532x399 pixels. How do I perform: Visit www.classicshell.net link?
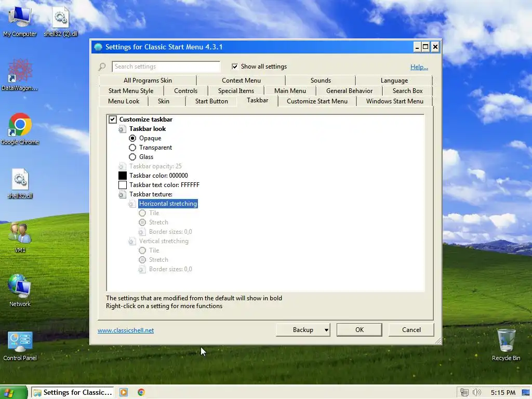click(126, 330)
